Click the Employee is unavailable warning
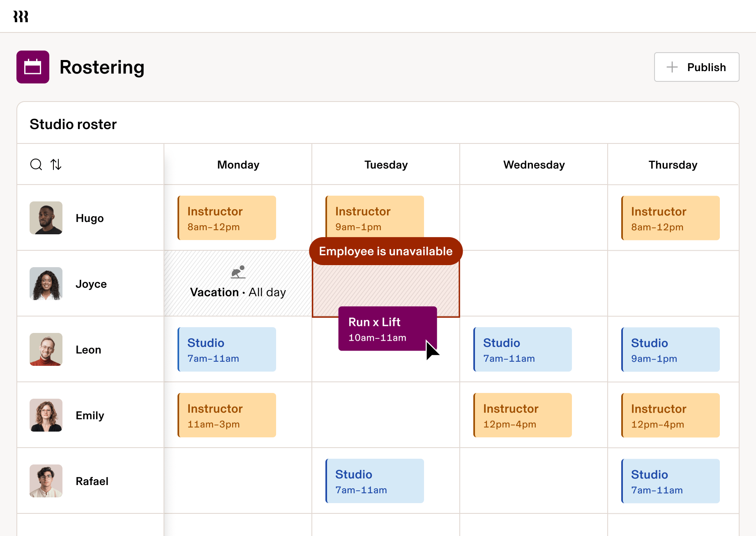Screen dimensions: 756x536 (x=385, y=251)
